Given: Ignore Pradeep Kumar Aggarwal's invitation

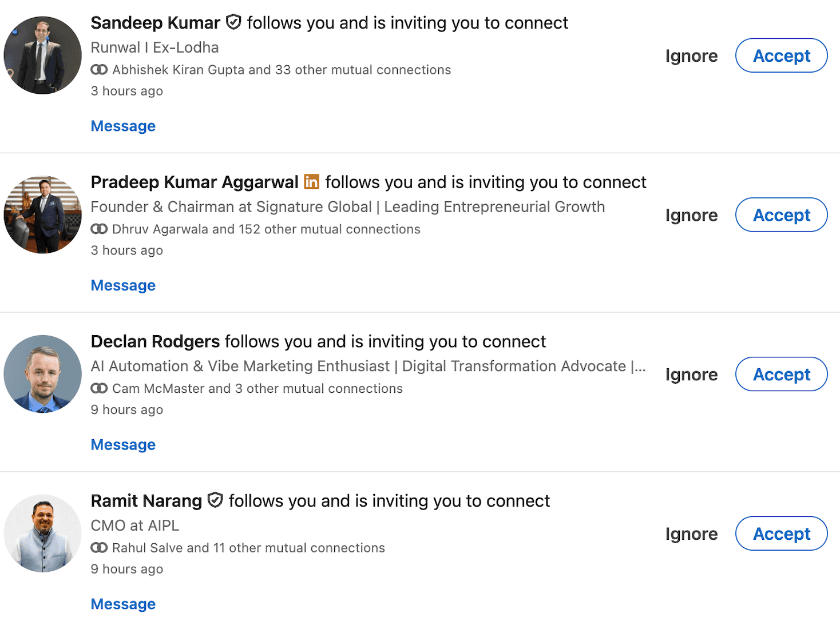Looking at the screenshot, I should click(x=691, y=215).
